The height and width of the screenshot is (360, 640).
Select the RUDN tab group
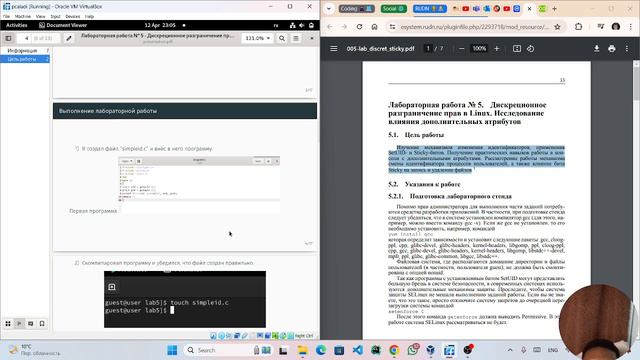tap(429, 9)
